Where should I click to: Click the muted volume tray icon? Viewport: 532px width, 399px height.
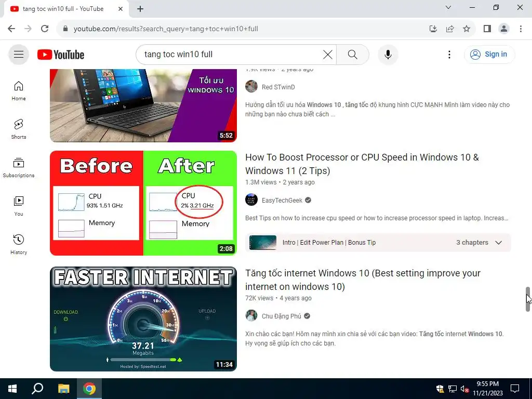464,389
